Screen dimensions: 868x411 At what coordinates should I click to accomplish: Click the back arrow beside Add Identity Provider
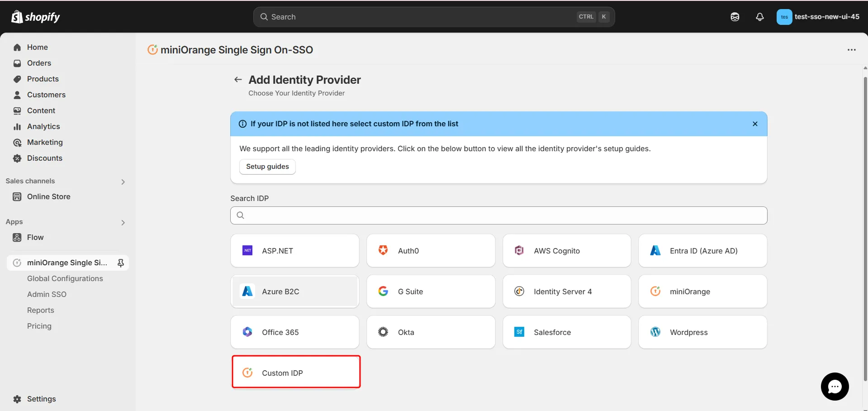(x=238, y=80)
